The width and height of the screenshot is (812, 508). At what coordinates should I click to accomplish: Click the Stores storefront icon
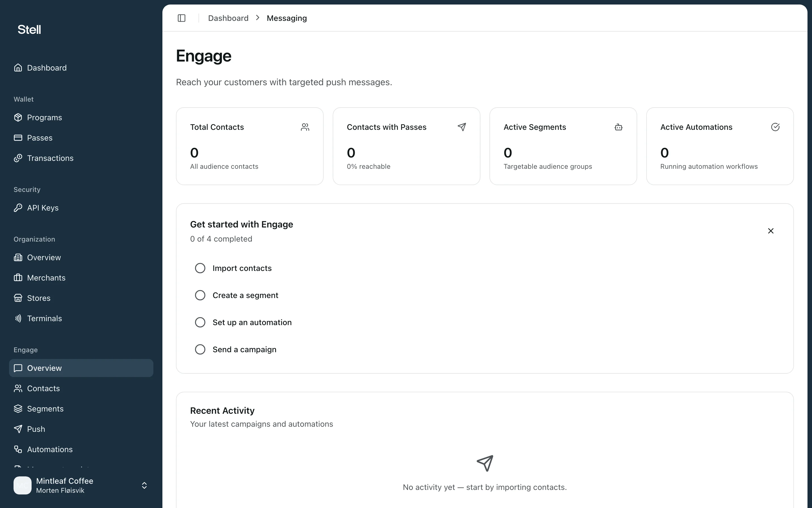pyautogui.click(x=18, y=298)
